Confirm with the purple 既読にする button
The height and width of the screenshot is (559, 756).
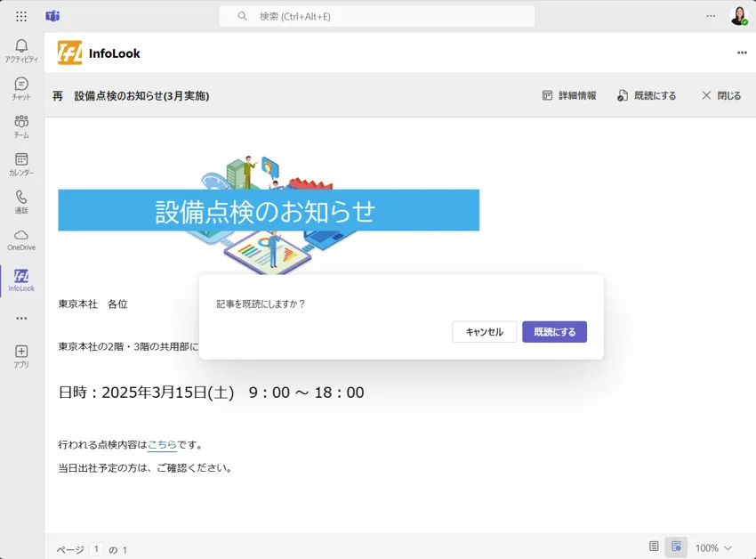pos(554,332)
